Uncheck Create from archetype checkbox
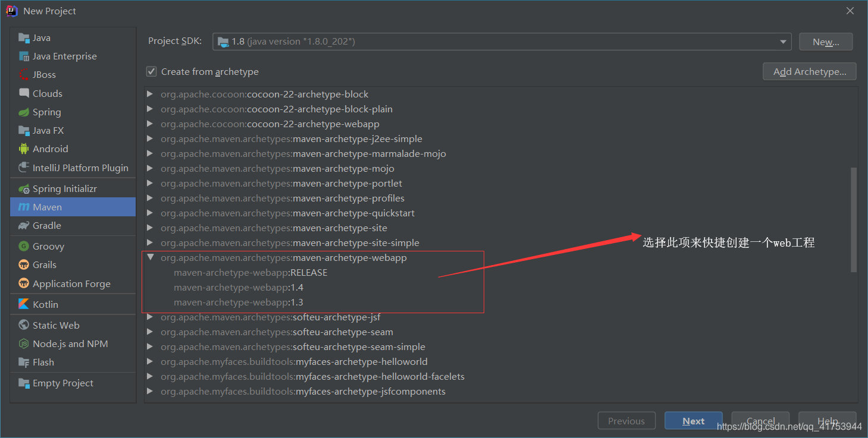This screenshot has width=868, height=438. click(x=152, y=71)
